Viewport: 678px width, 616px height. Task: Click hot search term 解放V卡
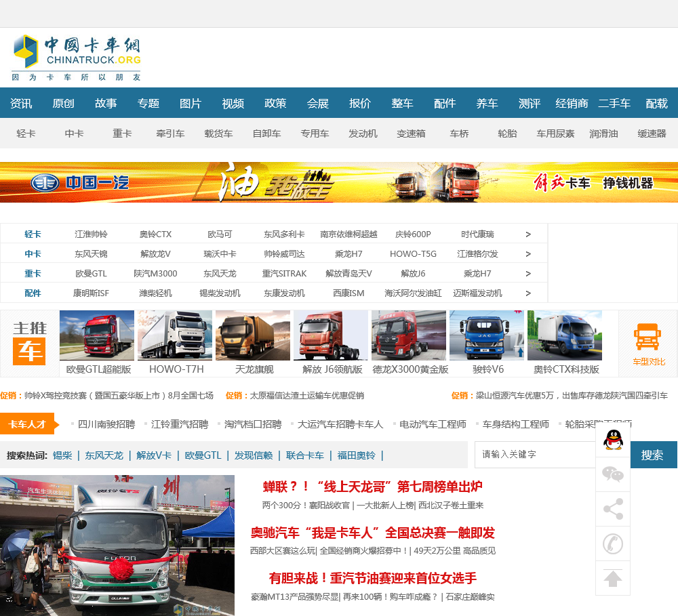tap(154, 455)
